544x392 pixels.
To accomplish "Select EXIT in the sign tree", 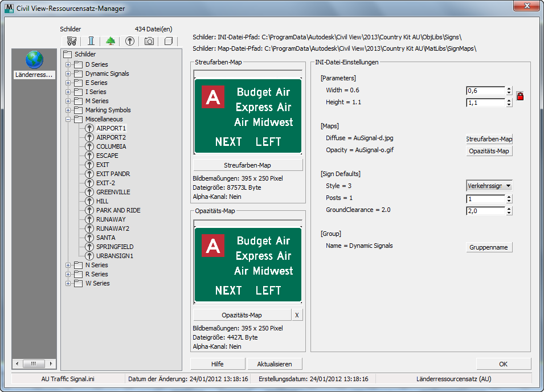I will click(x=103, y=165).
